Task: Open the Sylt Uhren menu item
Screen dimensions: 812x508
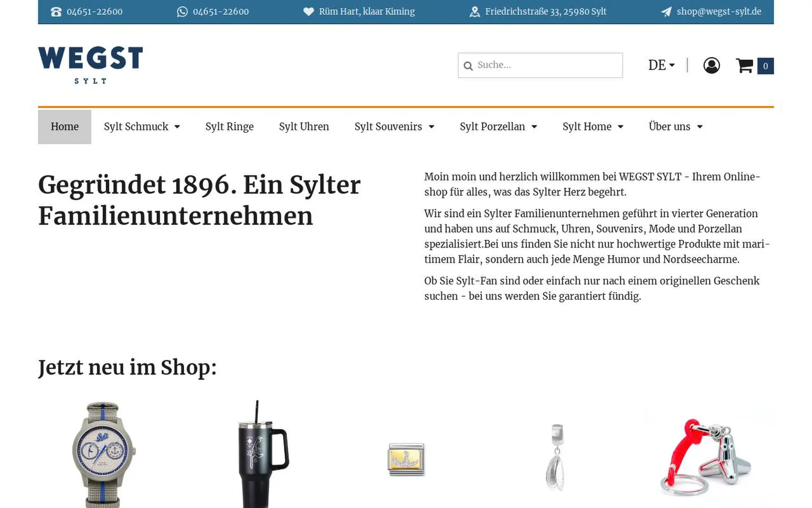Action: click(x=304, y=127)
